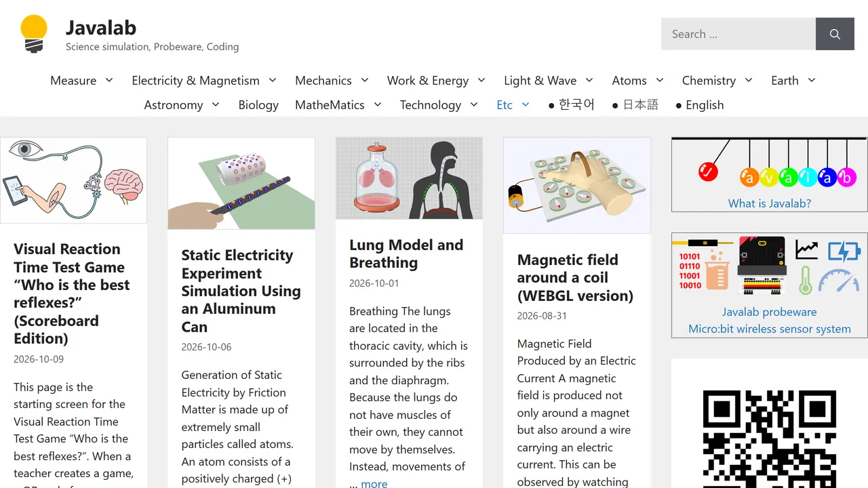Expand the MatheMatics submenu chevron
Screen dimensions: 868x488
(x=378, y=104)
